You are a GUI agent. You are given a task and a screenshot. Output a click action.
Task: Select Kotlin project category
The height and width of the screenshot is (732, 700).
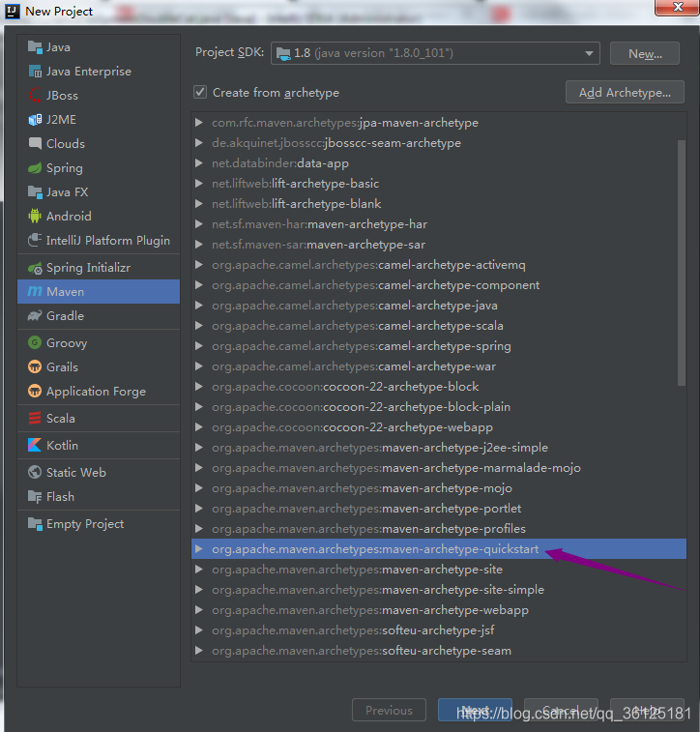[x=99, y=445]
